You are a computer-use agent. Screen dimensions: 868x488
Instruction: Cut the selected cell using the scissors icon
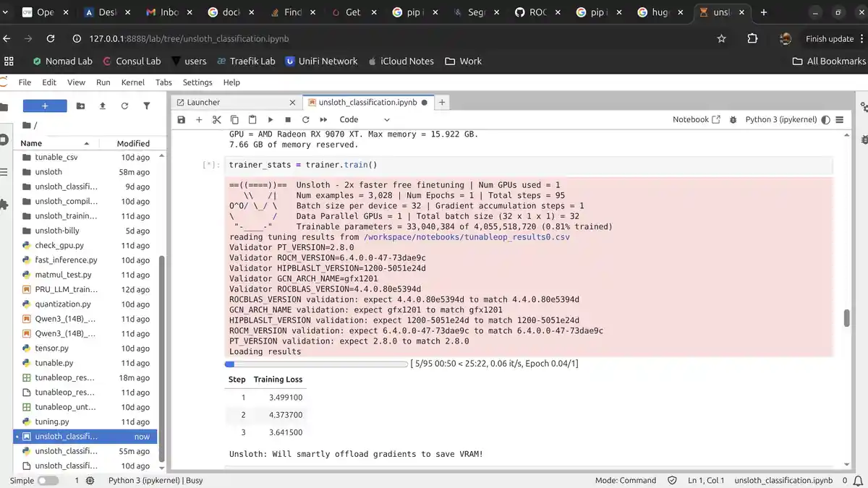pyautogui.click(x=216, y=119)
